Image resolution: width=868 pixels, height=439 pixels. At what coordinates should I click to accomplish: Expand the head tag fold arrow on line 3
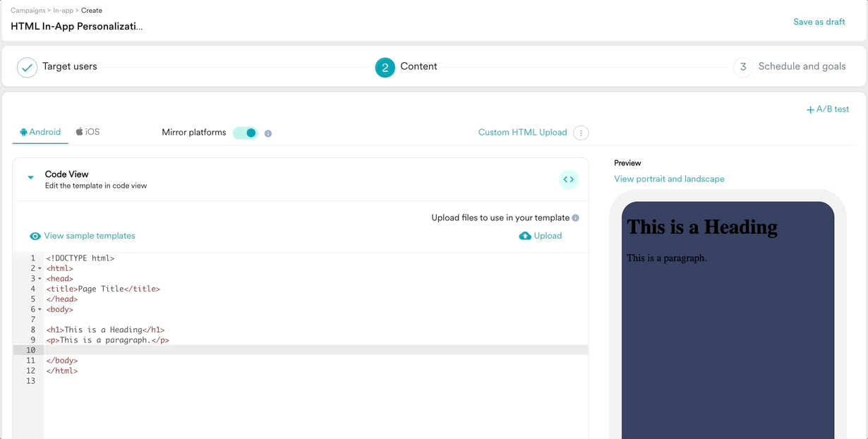38,278
